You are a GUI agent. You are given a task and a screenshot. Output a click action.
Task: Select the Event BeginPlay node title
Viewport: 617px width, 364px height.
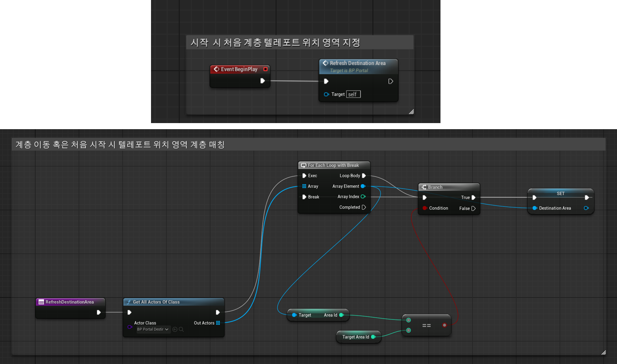[x=239, y=69]
